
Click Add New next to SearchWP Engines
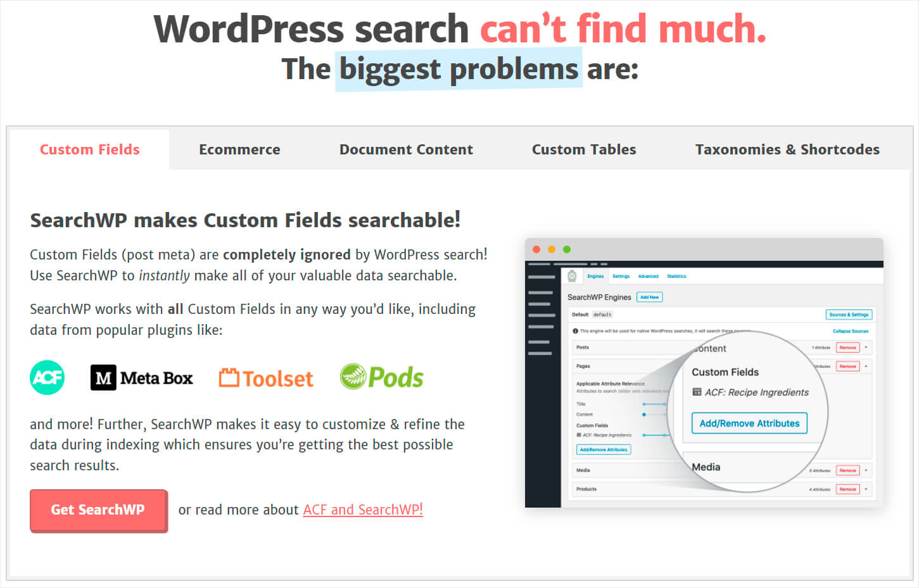(649, 297)
